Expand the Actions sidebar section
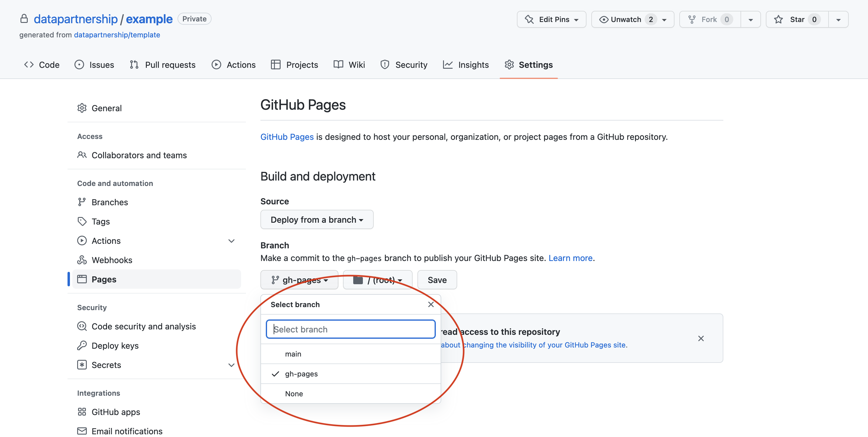The width and height of the screenshot is (868, 437). click(x=231, y=241)
